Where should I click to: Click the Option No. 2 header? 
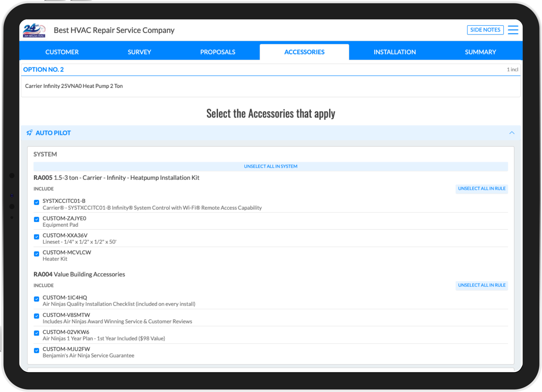43,70
